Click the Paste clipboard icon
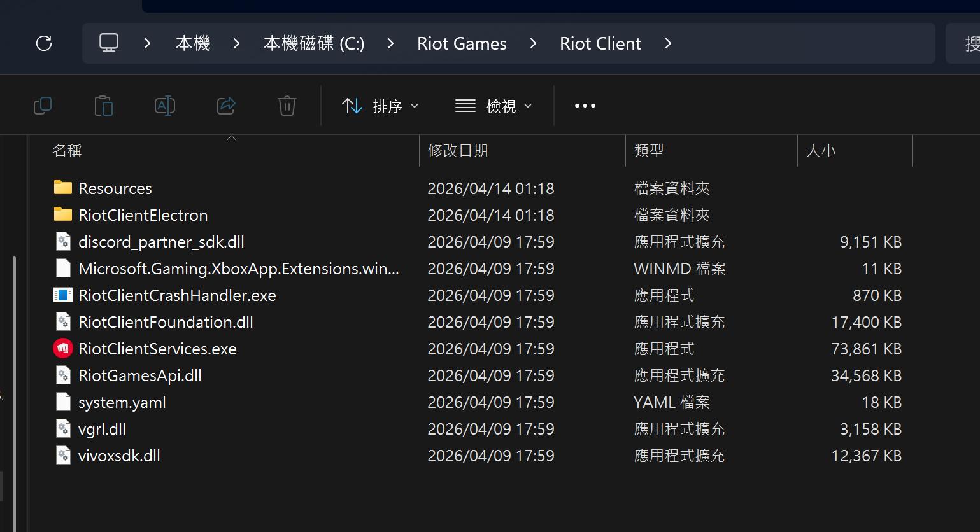The height and width of the screenshot is (532, 980). pyautogui.click(x=103, y=106)
